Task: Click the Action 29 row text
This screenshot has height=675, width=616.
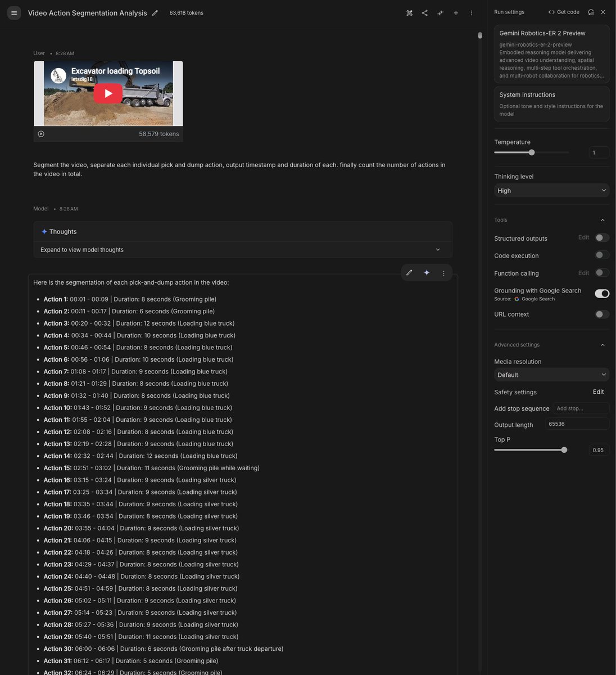Action: [x=141, y=637]
